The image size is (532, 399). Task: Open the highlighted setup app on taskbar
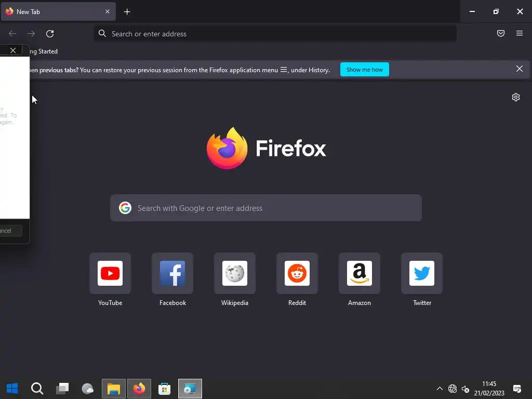pyautogui.click(x=190, y=389)
